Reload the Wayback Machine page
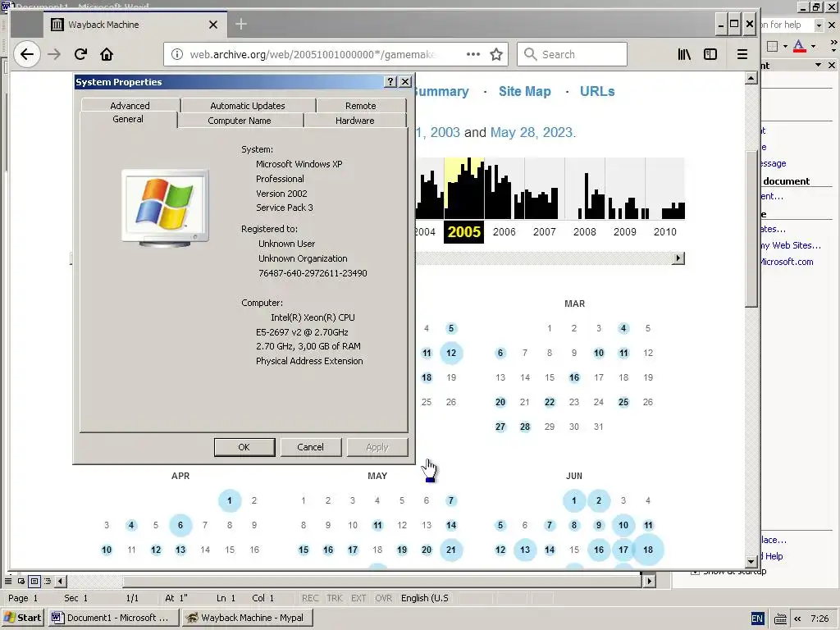 [x=80, y=54]
